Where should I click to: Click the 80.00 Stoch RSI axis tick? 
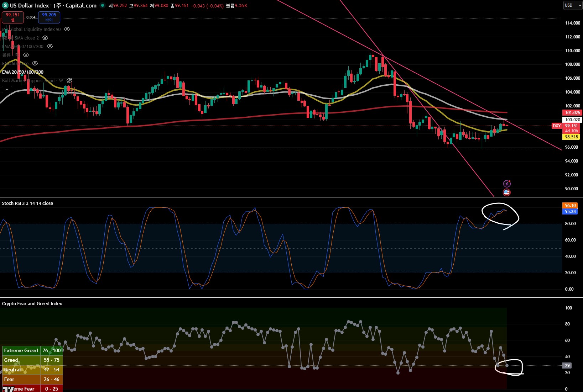(570, 223)
